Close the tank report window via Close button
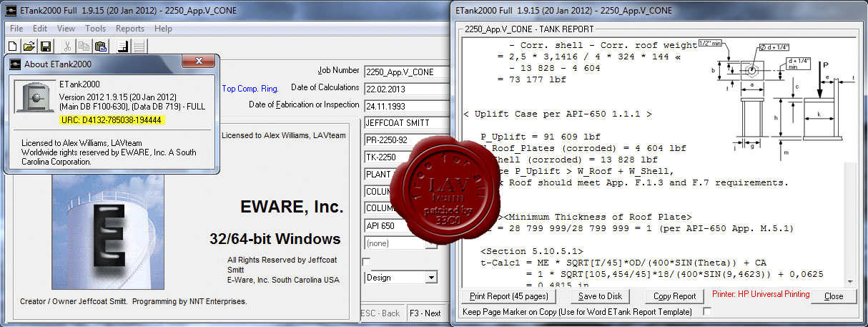This screenshot has height=327, width=868. click(833, 296)
